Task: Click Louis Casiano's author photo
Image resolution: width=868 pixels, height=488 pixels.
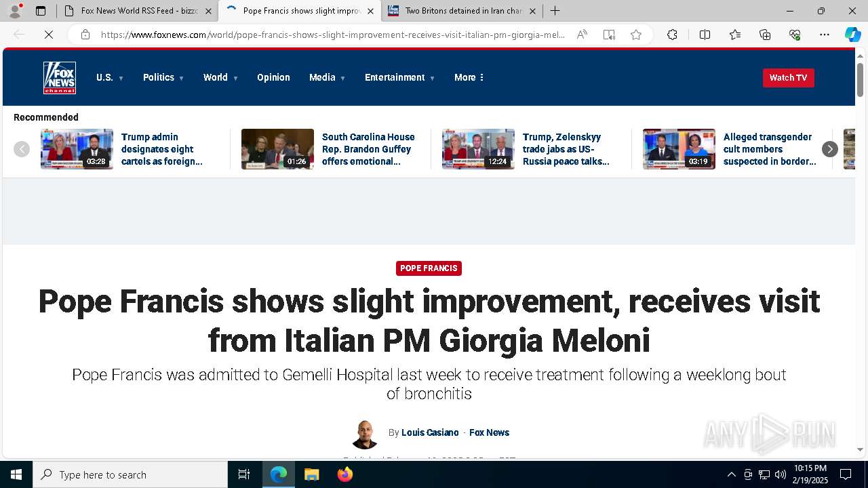Action: pyautogui.click(x=365, y=434)
